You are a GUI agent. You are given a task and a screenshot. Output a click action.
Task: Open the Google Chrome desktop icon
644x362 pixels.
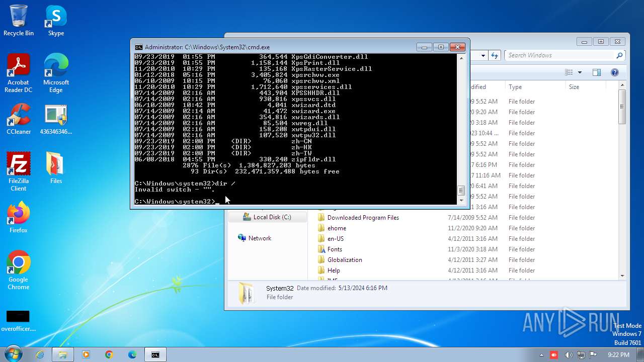19,270
